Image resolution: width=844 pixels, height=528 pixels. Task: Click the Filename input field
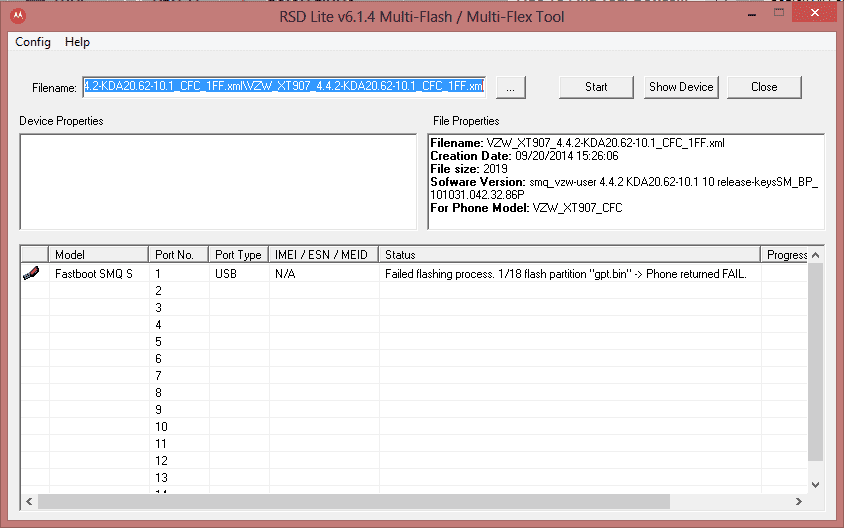click(284, 87)
